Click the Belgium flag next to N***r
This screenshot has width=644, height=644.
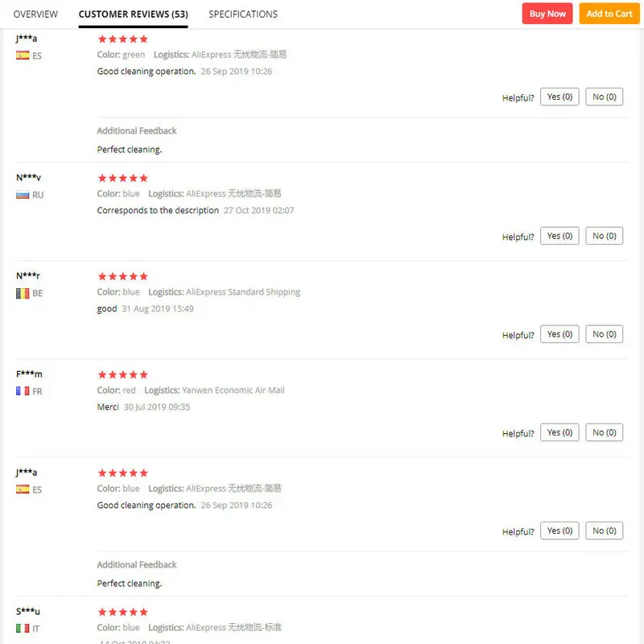point(23,293)
